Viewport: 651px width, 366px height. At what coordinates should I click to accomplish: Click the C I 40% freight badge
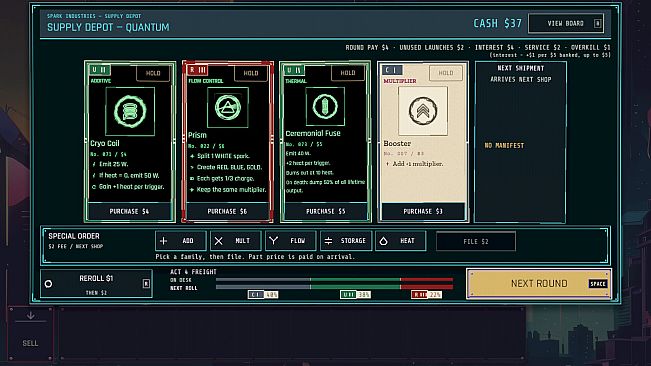(263, 295)
